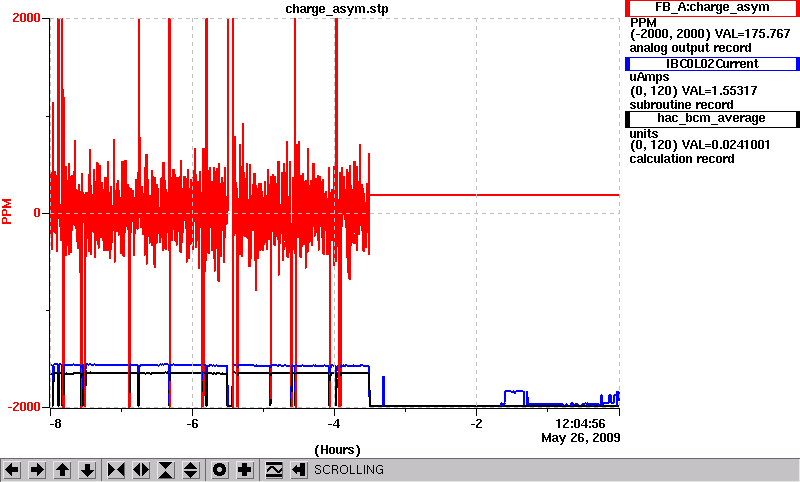The image size is (800, 482).
Task: Click the SCROLLING status label
Action: (348, 470)
